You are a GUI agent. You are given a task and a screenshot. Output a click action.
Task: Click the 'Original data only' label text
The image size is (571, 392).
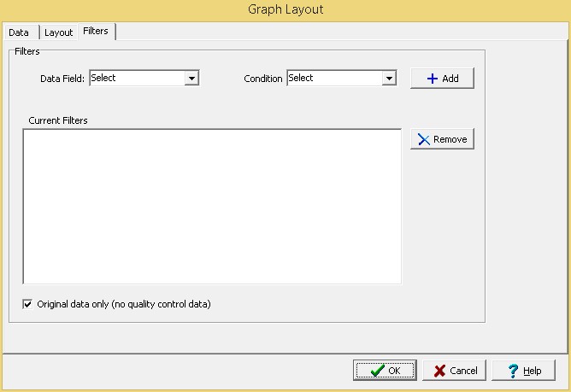click(124, 303)
